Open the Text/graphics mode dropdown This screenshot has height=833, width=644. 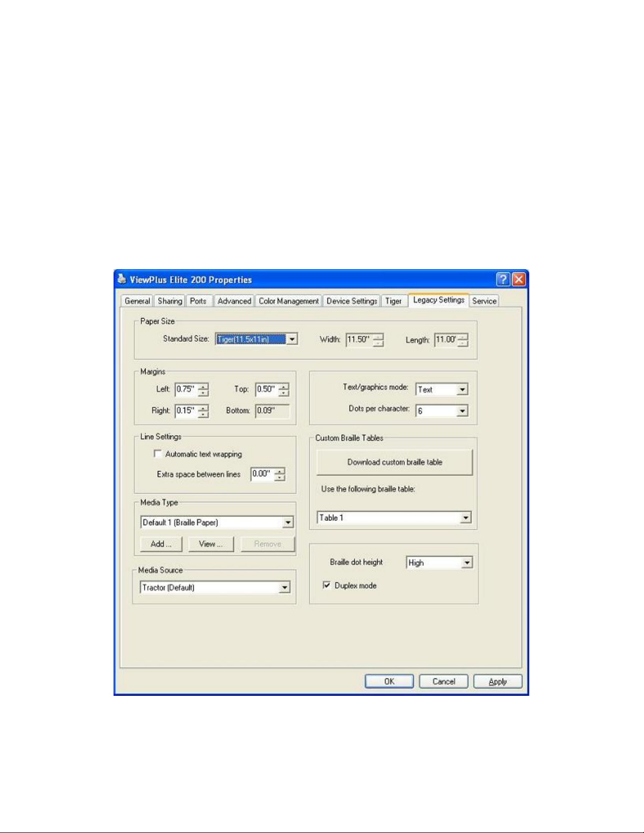pyautogui.click(x=462, y=389)
